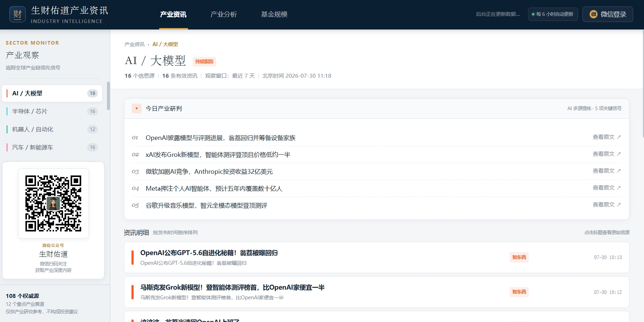Image resolution: width=644 pixels, height=322 pixels.
Task: Open 查看原文 link for xAI发布Grok新模型 item
Action: click(607, 154)
